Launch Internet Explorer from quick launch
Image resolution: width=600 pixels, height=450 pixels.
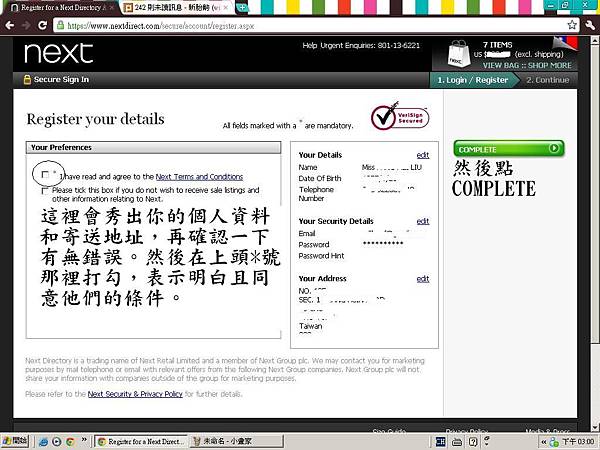43,442
